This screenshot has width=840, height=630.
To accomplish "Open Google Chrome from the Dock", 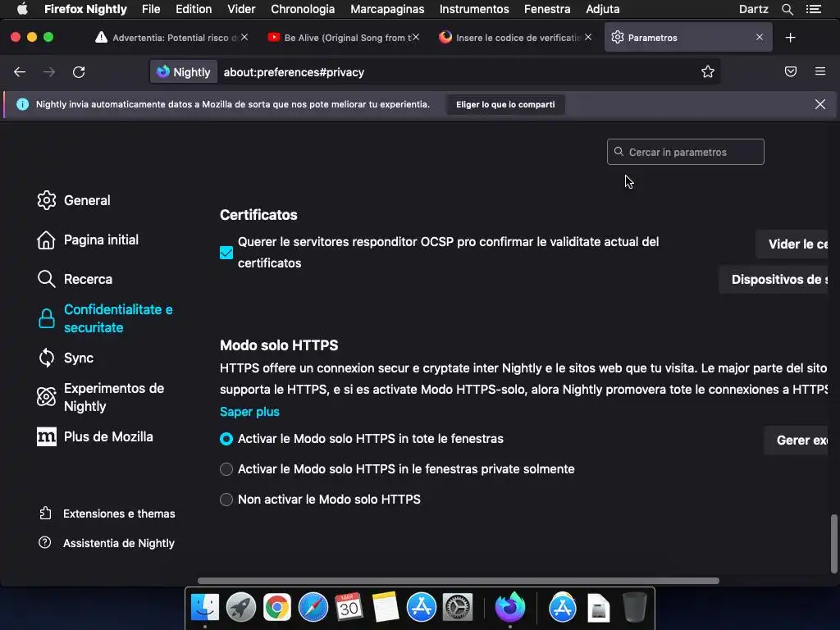I will 277,608.
